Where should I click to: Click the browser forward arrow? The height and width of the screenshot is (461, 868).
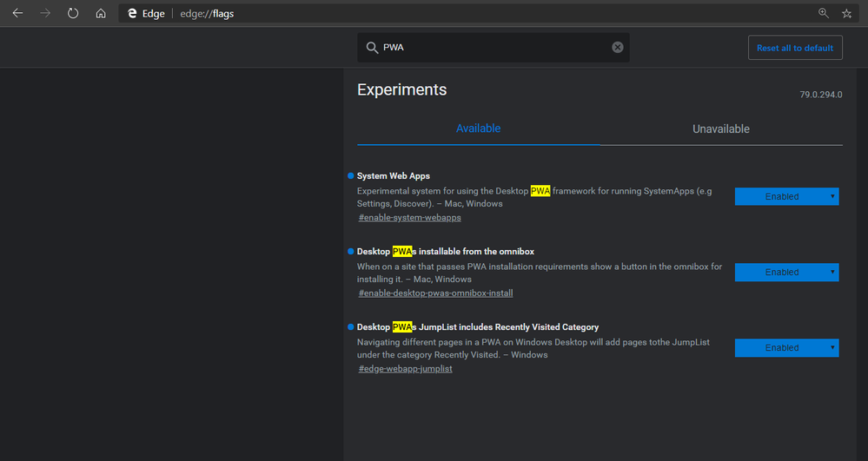(x=45, y=13)
